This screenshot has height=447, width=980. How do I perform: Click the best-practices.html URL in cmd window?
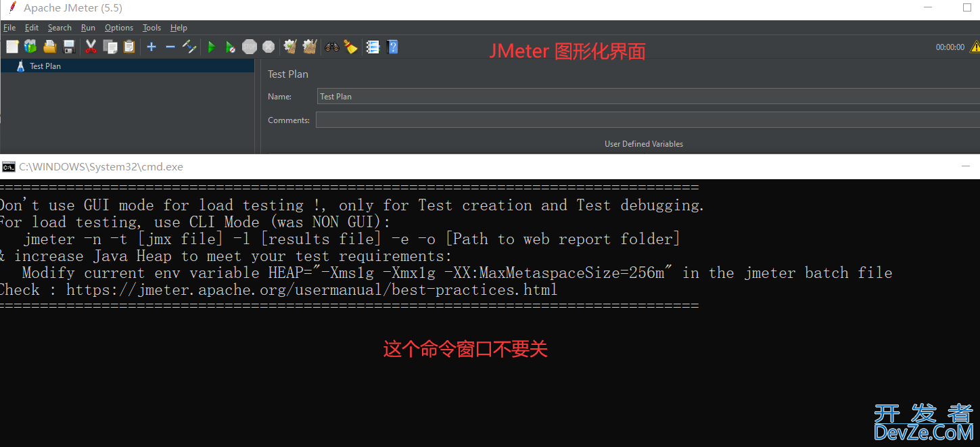pyautogui.click(x=312, y=289)
